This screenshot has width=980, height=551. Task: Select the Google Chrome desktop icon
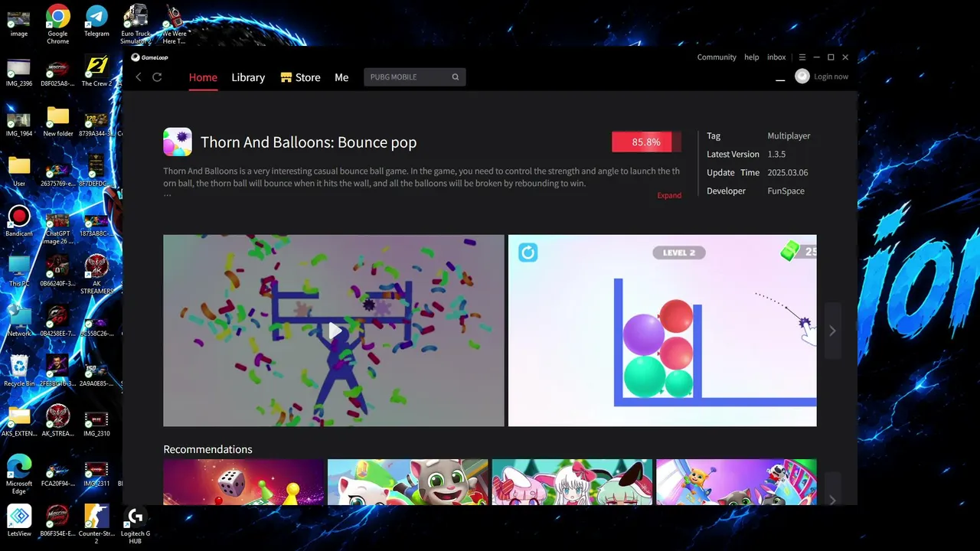[x=58, y=24]
